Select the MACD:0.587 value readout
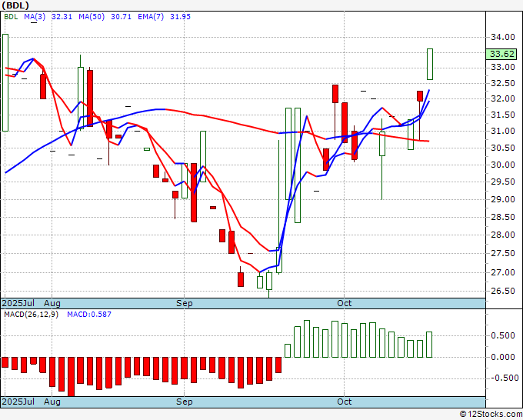This screenshot has height=420, width=523. 89,315
